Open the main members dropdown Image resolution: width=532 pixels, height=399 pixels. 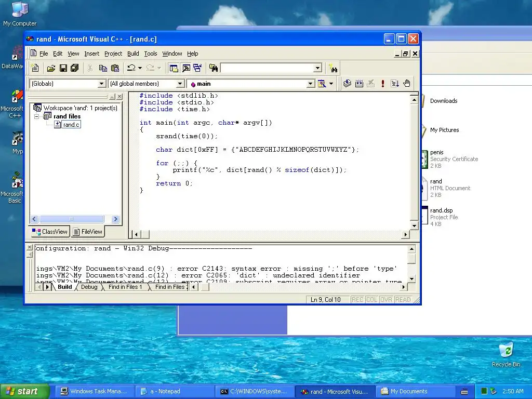(311, 84)
